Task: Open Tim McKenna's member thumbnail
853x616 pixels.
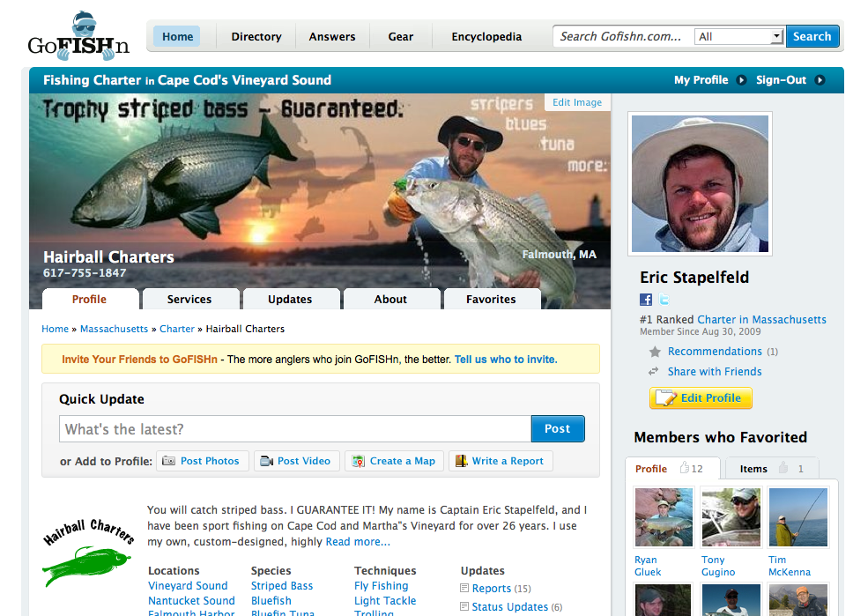Action: tap(798, 517)
